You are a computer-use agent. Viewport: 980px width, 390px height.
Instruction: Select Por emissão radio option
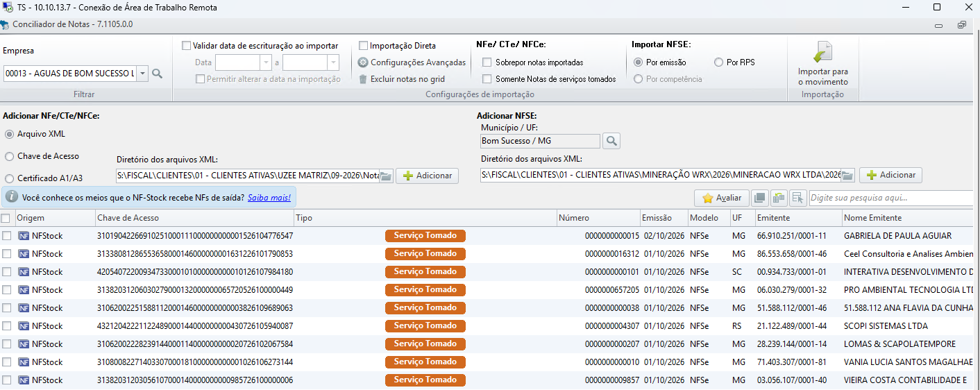pyautogui.click(x=638, y=62)
